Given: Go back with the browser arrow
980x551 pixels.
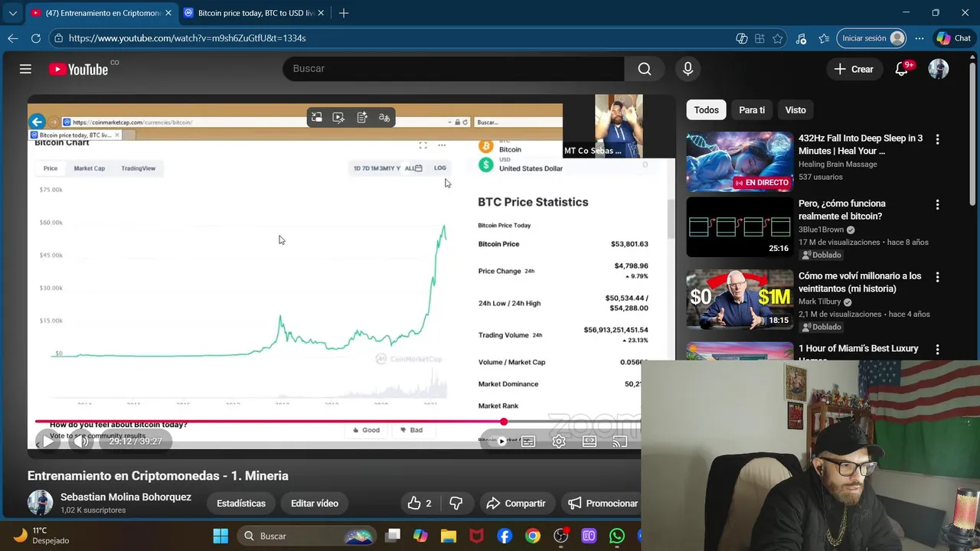Looking at the screenshot, I should pyautogui.click(x=13, y=38).
